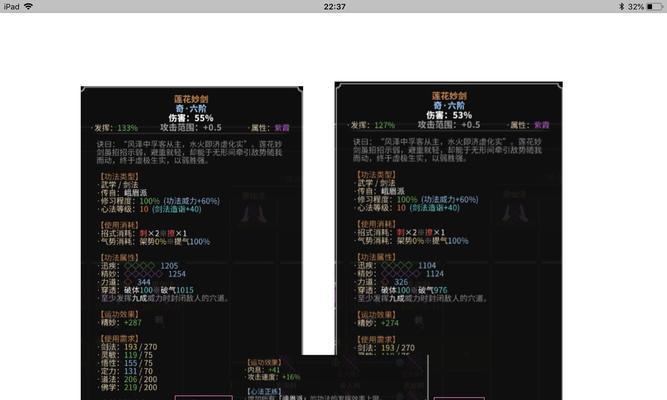Image resolution: width=667 pixels, height=400 pixels.
Task: Tap the right card's 精妙 +274 effect
Action: pyautogui.click(x=379, y=323)
